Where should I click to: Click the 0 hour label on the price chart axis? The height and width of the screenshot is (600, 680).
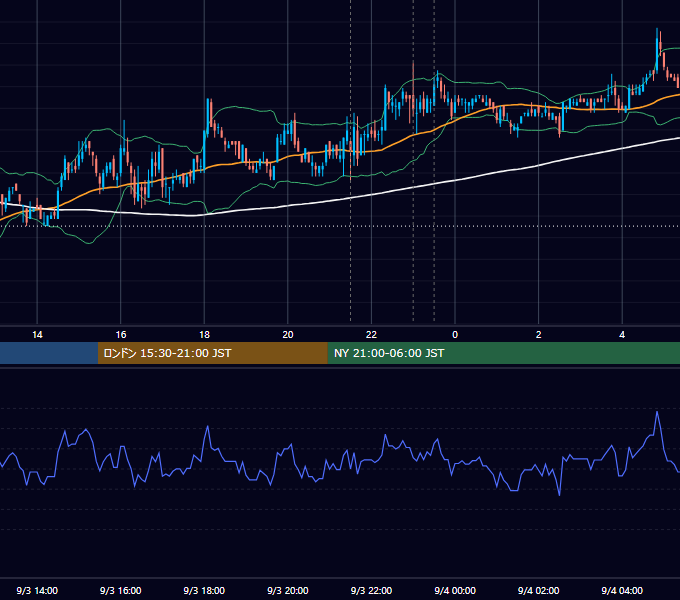pyautogui.click(x=455, y=335)
